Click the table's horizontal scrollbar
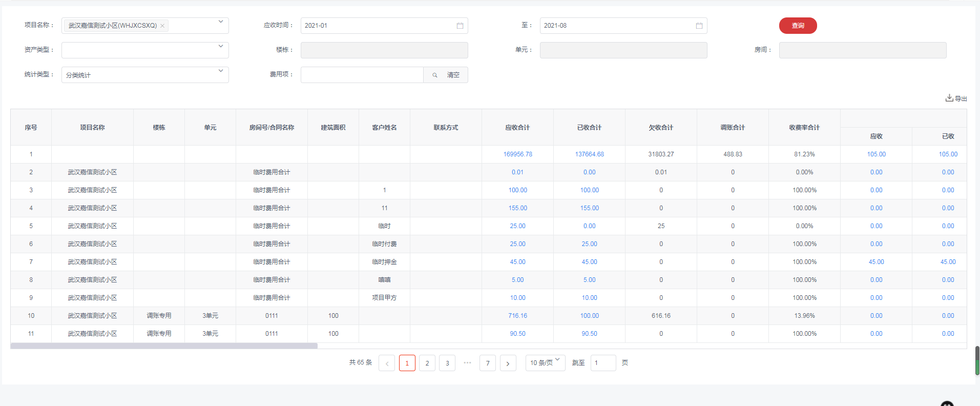The image size is (980, 406). click(x=164, y=346)
